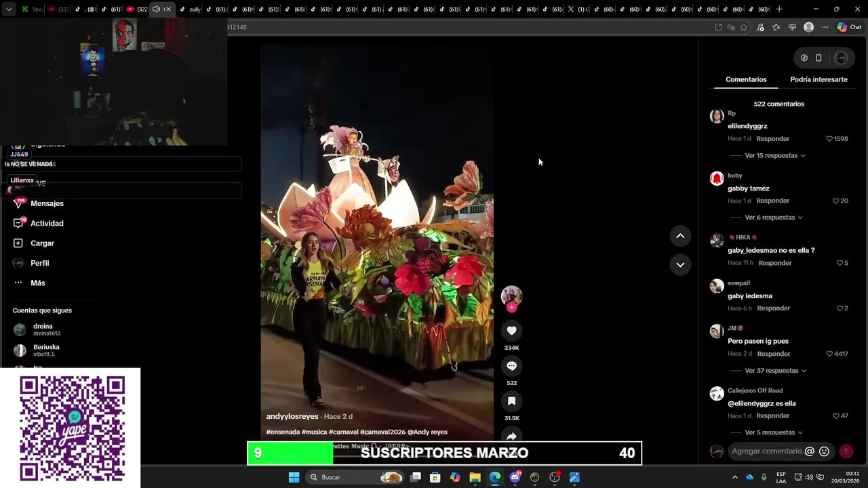Expand Ver 5 respuestas

click(774, 432)
